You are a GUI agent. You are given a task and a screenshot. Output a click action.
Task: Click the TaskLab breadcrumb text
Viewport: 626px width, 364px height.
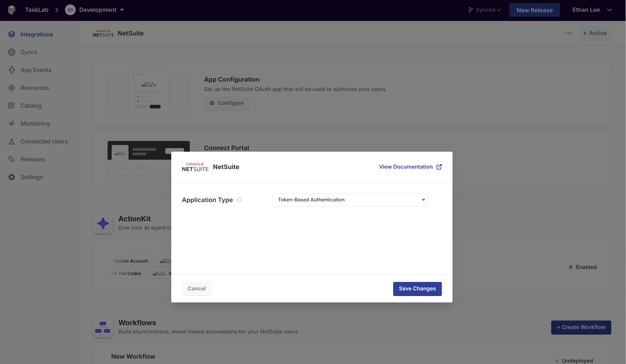[37, 10]
